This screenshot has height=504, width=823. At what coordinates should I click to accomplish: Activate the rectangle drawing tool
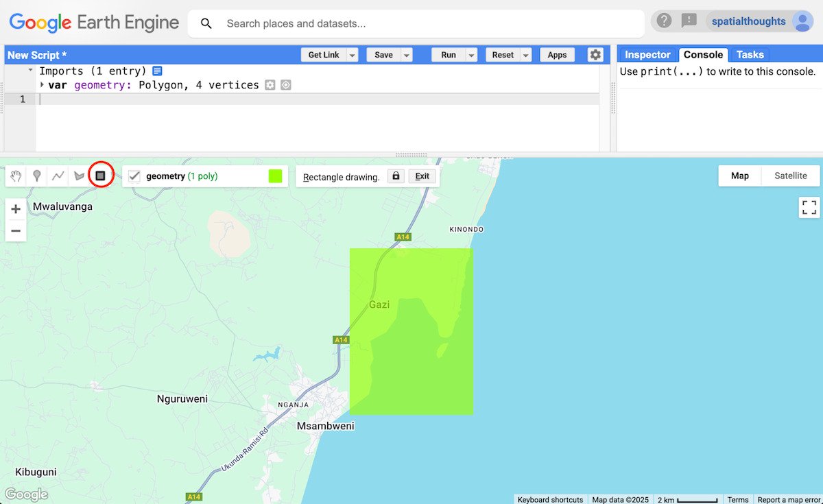click(x=101, y=175)
